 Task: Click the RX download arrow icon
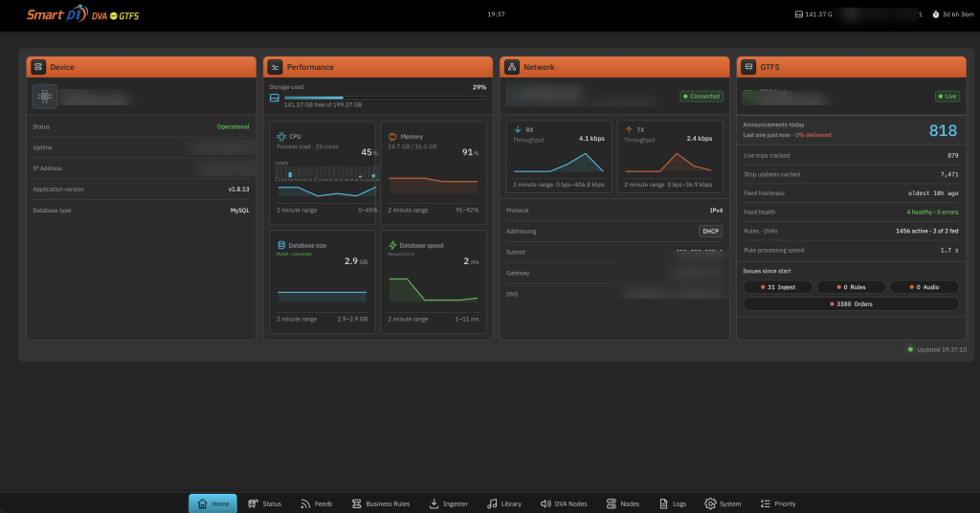point(518,129)
